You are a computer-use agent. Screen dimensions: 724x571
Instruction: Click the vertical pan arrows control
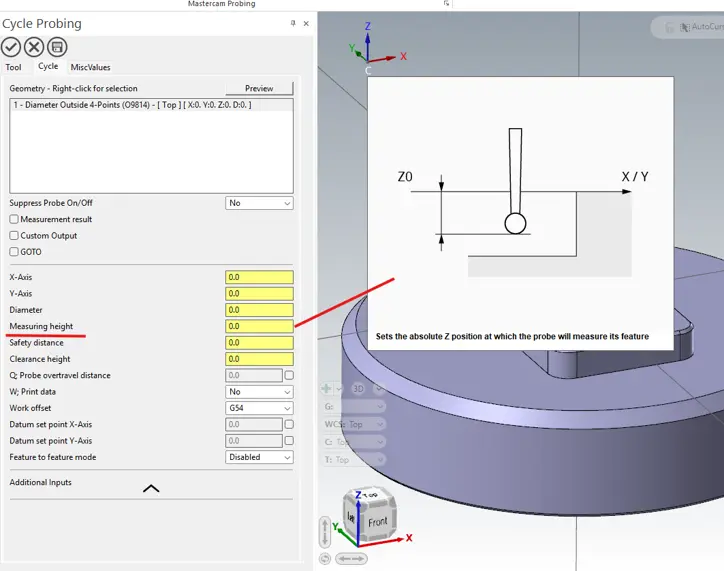[x=325, y=532]
